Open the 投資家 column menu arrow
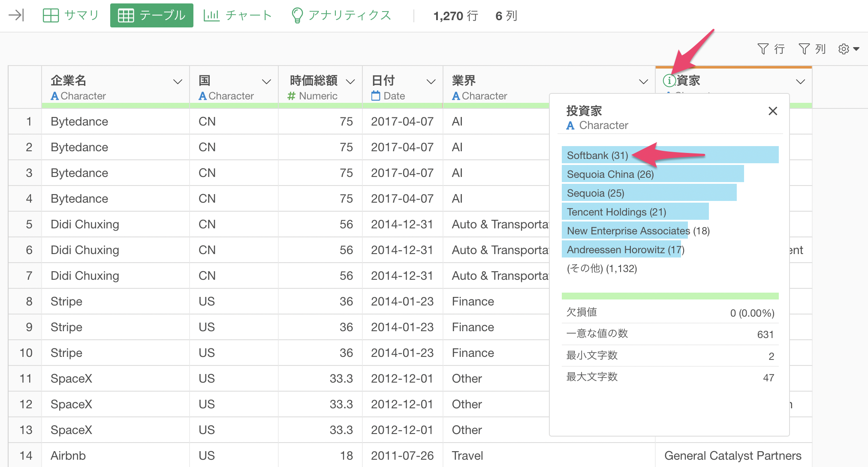868x467 pixels. coord(800,81)
